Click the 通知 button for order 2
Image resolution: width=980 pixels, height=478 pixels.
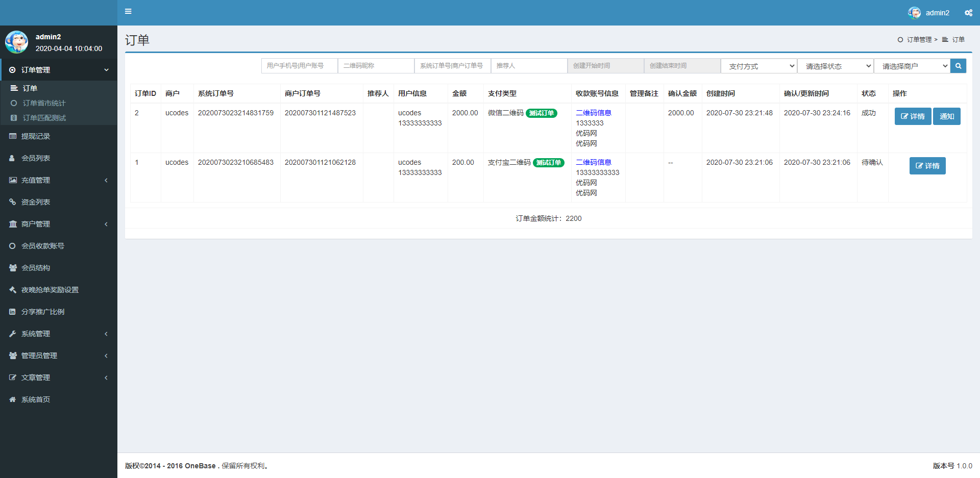click(947, 116)
